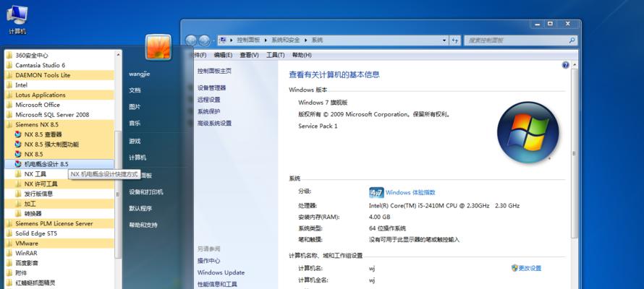Open 设备管理器 in the left pane
This screenshot has height=289, width=644.
click(x=211, y=87)
